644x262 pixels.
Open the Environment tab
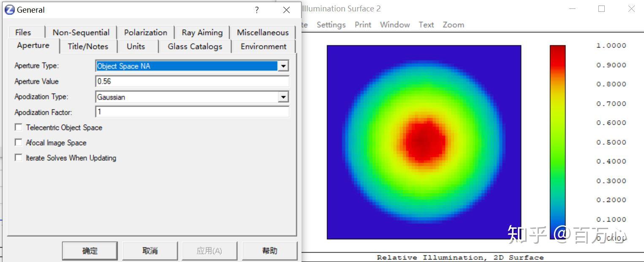pos(263,46)
